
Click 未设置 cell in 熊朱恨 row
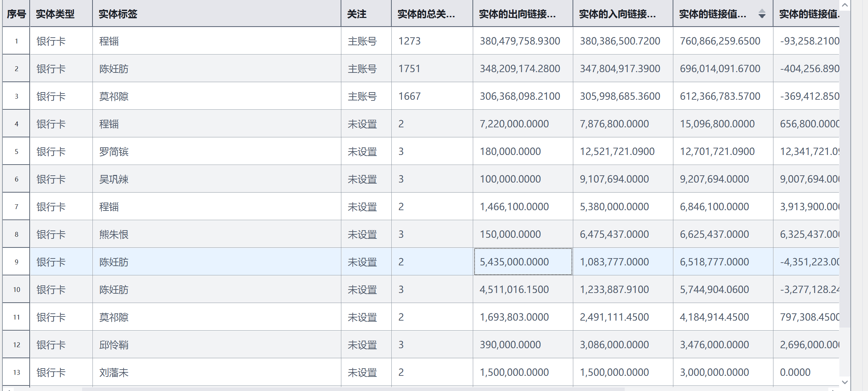(x=366, y=234)
